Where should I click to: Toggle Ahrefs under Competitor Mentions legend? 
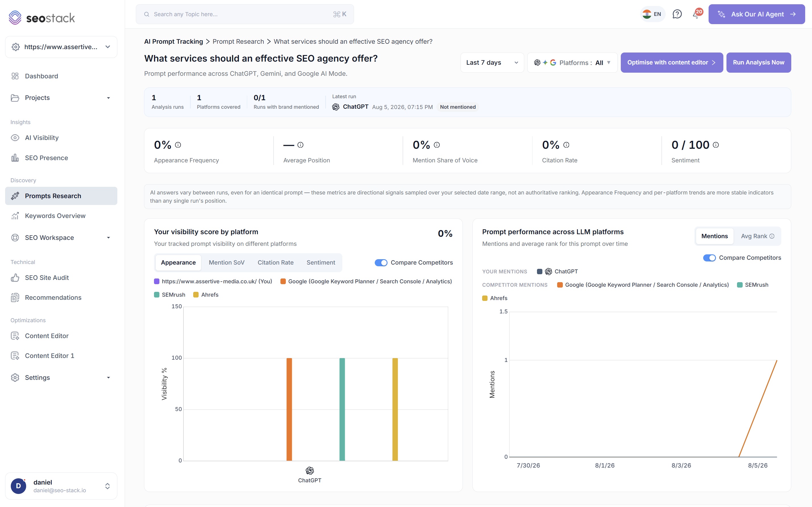[x=495, y=298]
